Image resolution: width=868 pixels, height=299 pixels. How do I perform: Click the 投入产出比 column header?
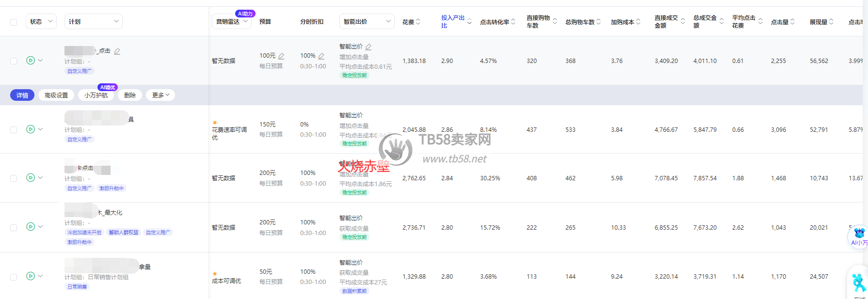coord(452,21)
